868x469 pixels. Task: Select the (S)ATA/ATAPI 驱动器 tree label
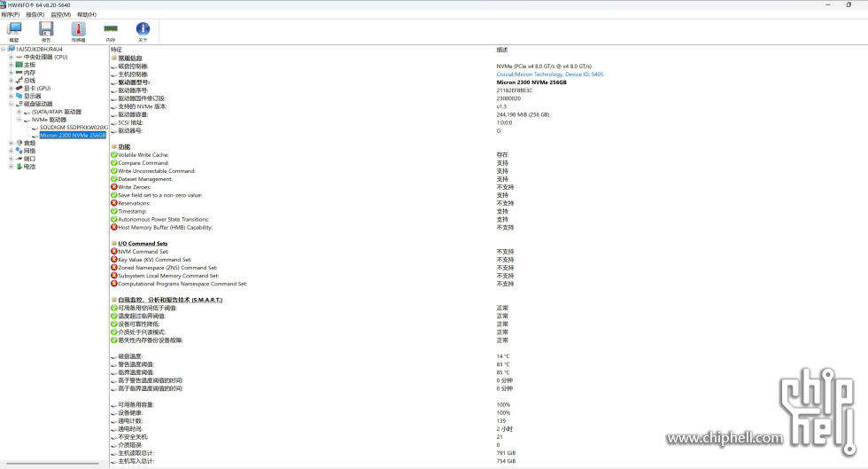pyautogui.click(x=57, y=112)
